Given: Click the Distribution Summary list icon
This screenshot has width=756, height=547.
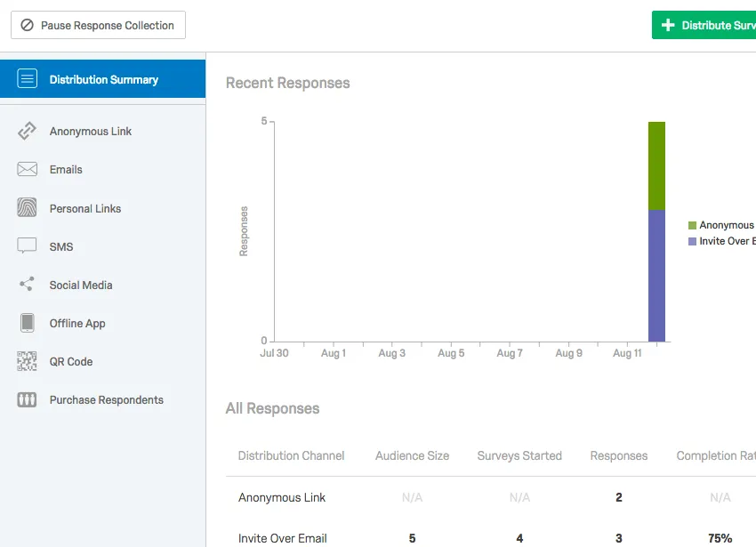Looking at the screenshot, I should [x=28, y=79].
